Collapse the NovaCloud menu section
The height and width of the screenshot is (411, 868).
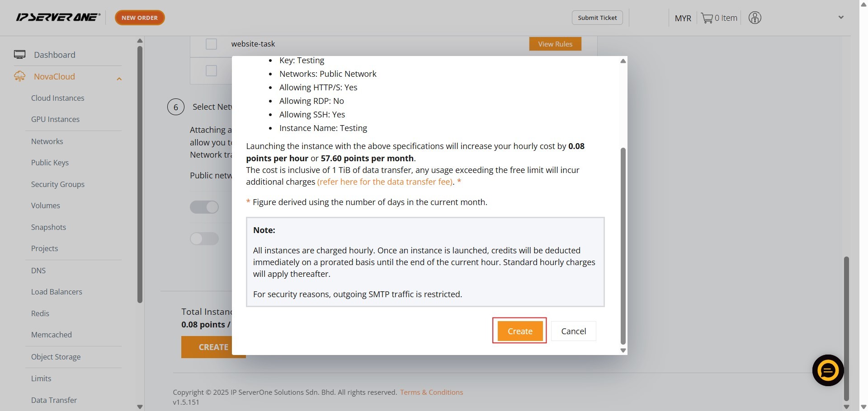119,79
